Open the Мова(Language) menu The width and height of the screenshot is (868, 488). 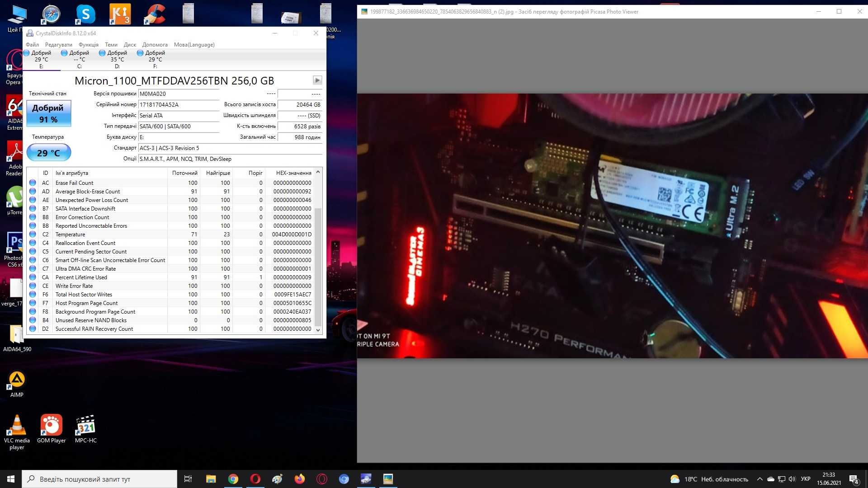tap(194, 45)
